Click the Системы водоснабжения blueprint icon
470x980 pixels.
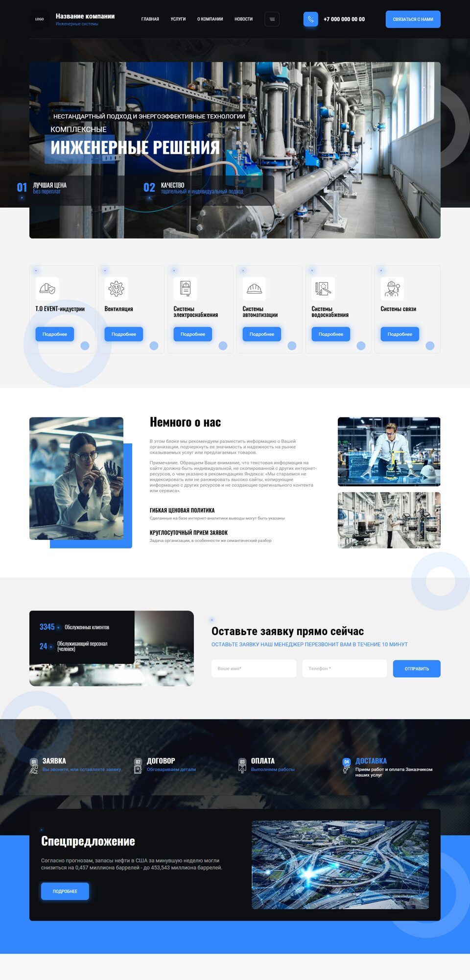tap(323, 289)
